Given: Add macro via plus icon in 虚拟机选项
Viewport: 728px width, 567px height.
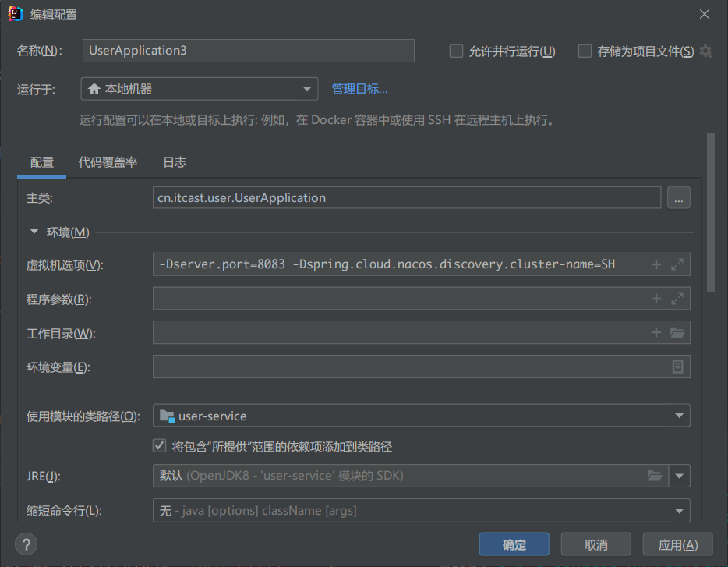Looking at the screenshot, I should [656, 264].
